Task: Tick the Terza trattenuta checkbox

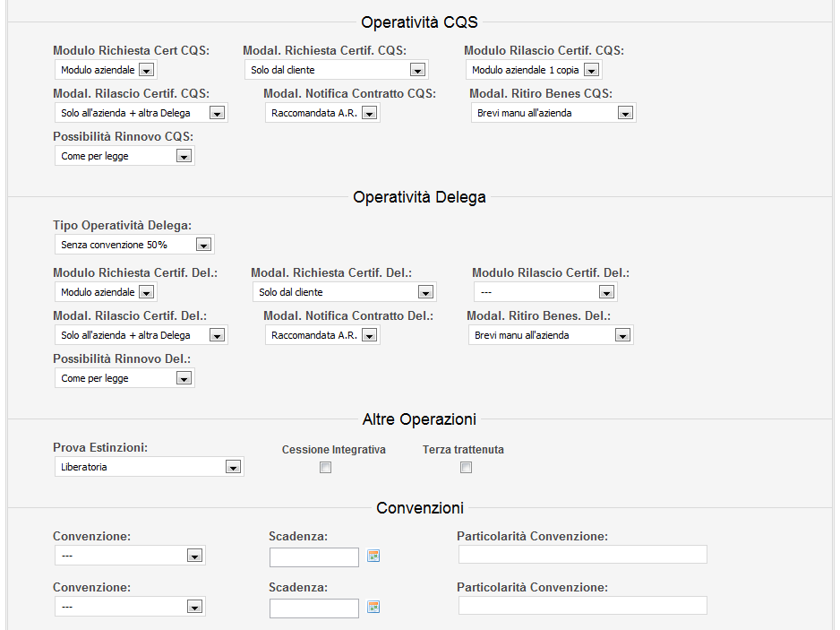Action: pyautogui.click(x=466, y=468)
